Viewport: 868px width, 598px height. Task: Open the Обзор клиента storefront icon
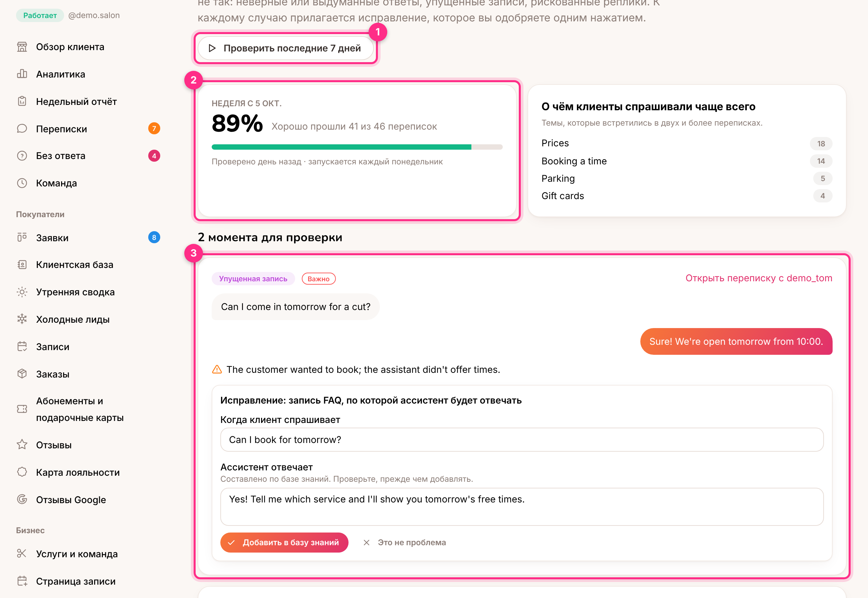coord(22,47)
